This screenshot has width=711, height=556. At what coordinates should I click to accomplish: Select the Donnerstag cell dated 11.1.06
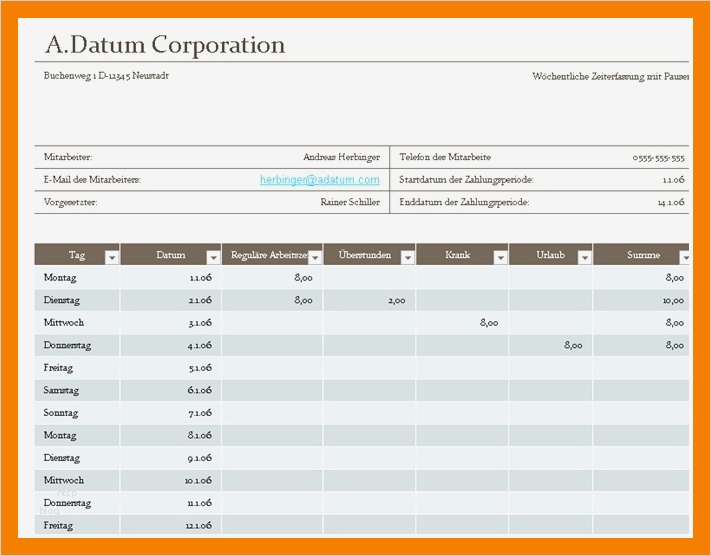coord(77,502)
